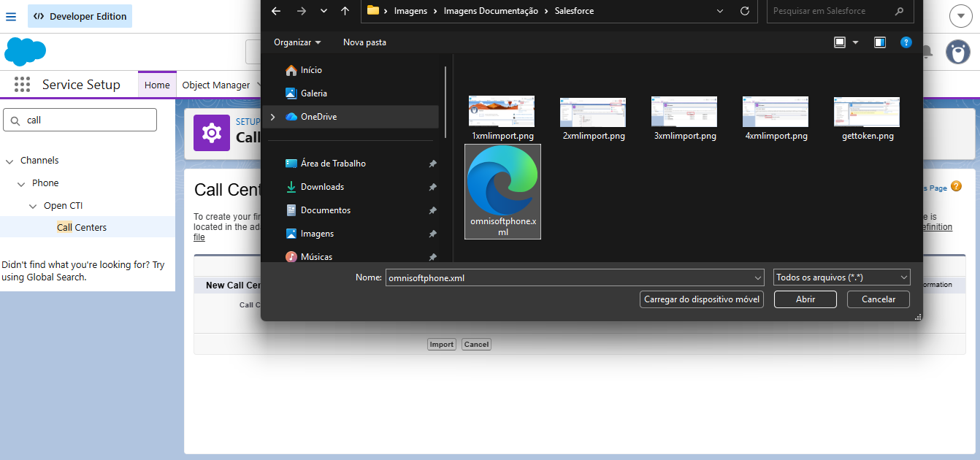The height and width of the screenshot is (460, 980).
Task: Unpin Imagens pin icon
Action: click(x=432, y=234)
